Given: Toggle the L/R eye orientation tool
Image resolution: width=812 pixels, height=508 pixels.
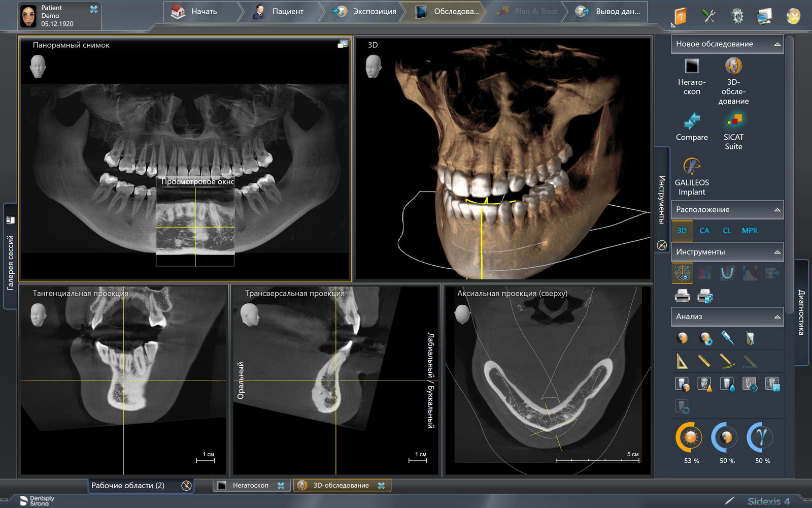Looking at the screenshot, I should point(682,273).
